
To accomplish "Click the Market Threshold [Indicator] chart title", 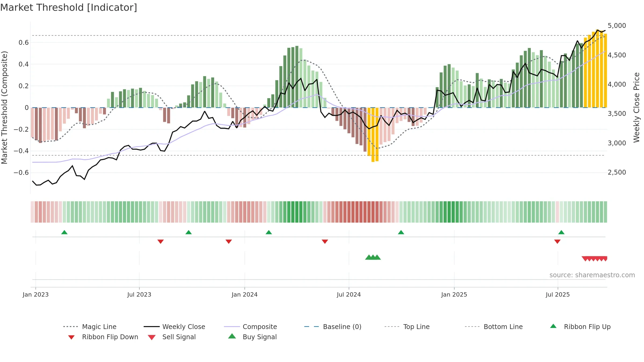I will [x=69, y=8].
